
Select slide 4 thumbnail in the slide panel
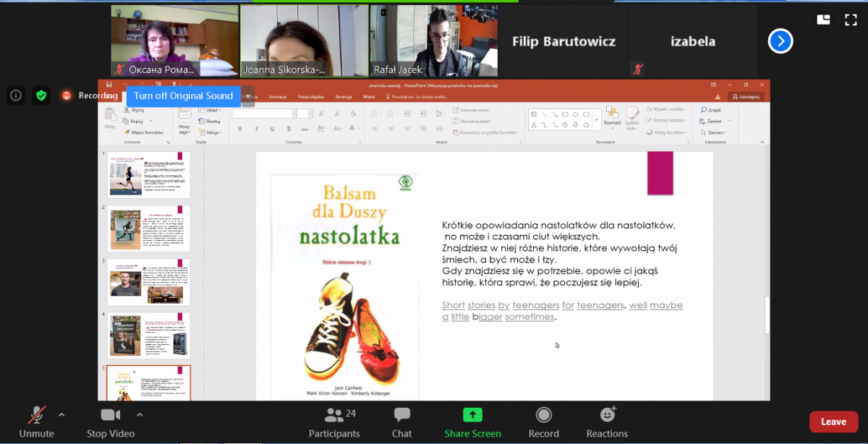[149, 335]
